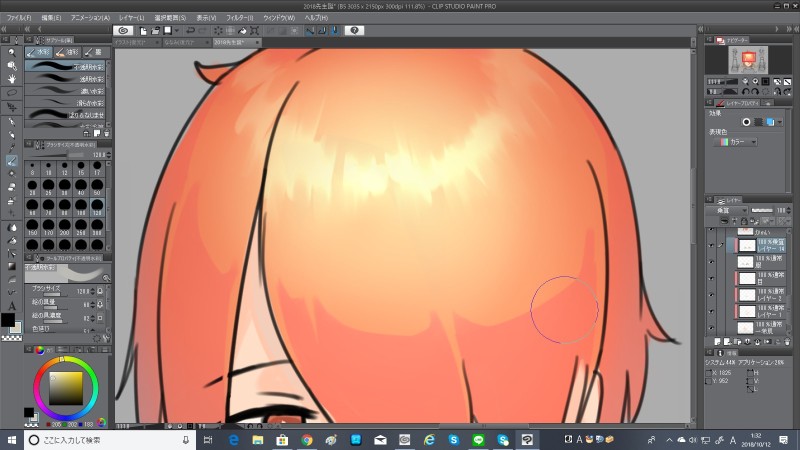Screen dimensions: 800x450
Task: Toggle brush size pressure setting button
Action: click(x=100, y=291)
